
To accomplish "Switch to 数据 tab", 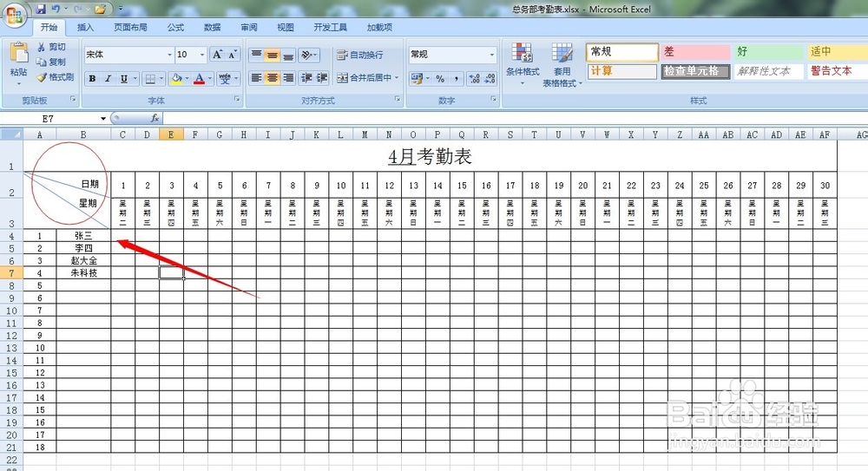I will tap(213, 27).
